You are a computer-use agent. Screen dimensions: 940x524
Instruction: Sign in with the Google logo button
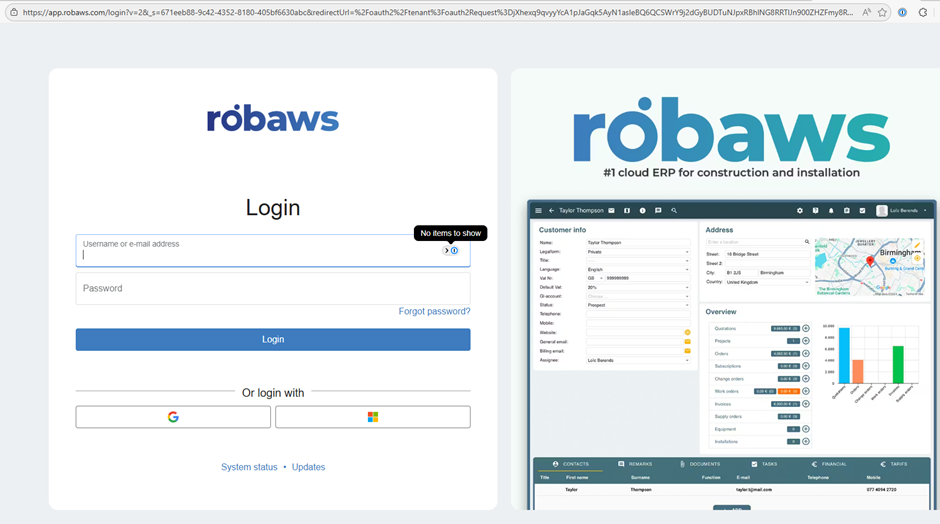pyautogui.click(x=173, y=417)
